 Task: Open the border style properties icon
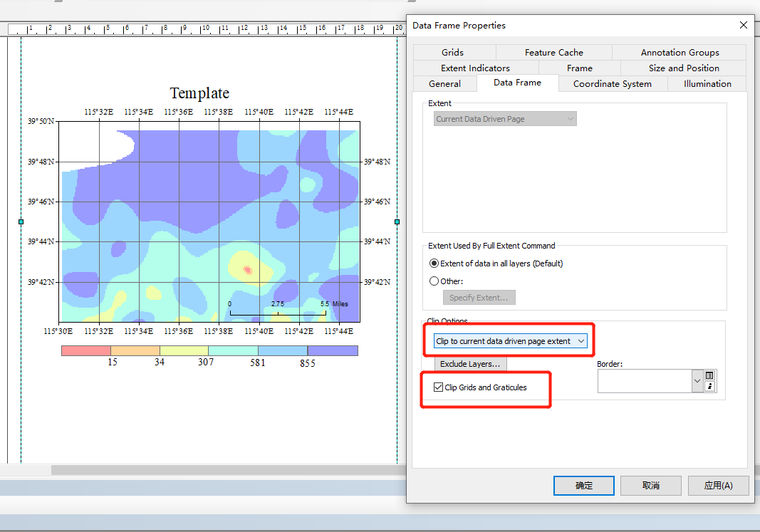point(709,386)
